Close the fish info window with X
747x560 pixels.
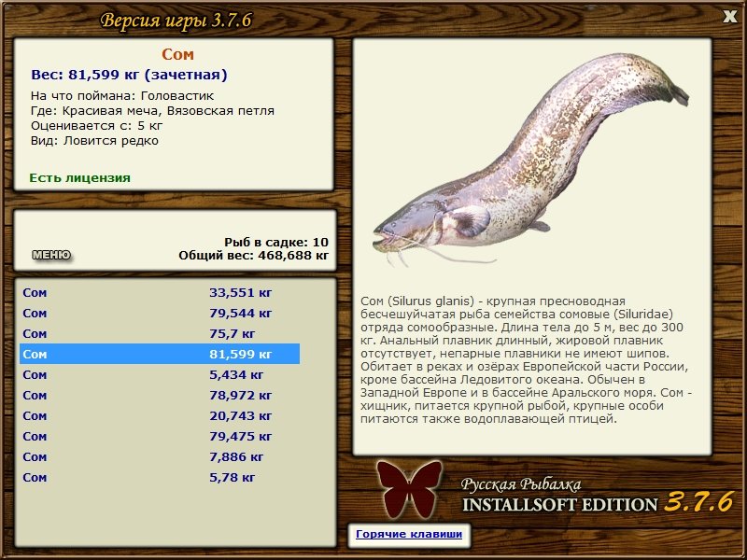(729, 17)
